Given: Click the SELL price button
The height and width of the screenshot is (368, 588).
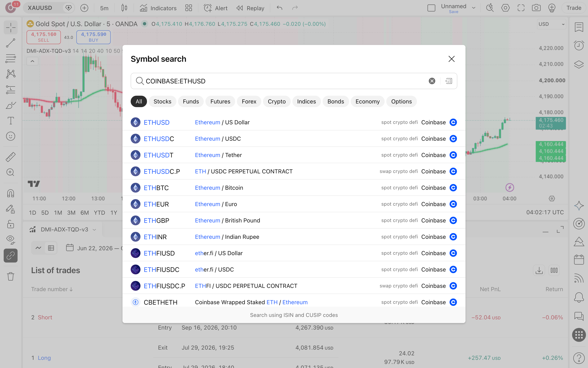Looking at the screenshot, I should 43,37.
